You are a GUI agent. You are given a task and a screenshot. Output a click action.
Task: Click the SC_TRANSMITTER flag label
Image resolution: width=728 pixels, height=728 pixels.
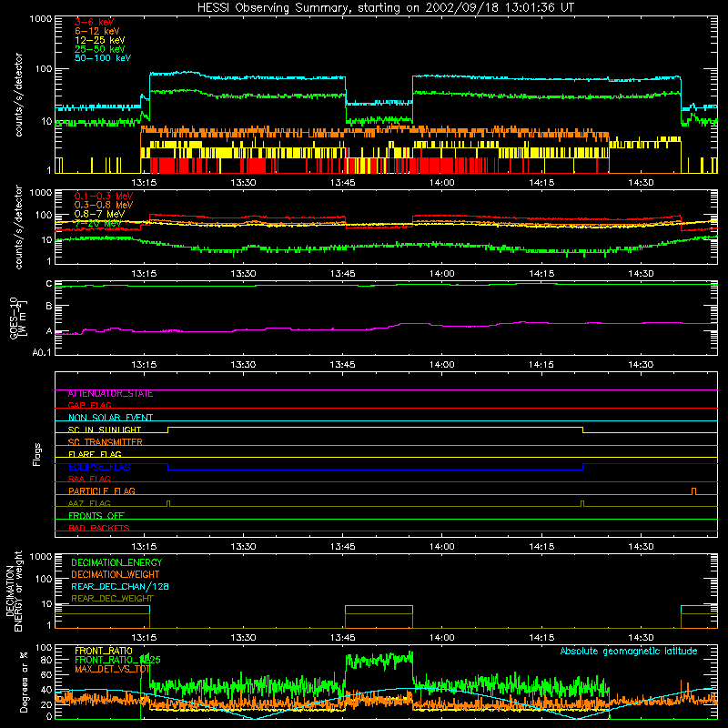(105, 442)
